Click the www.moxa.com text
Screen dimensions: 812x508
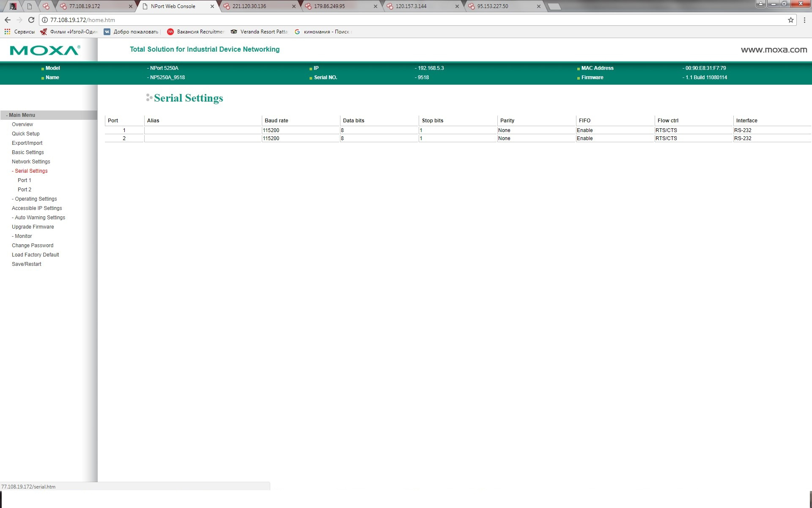pos(774,50)
